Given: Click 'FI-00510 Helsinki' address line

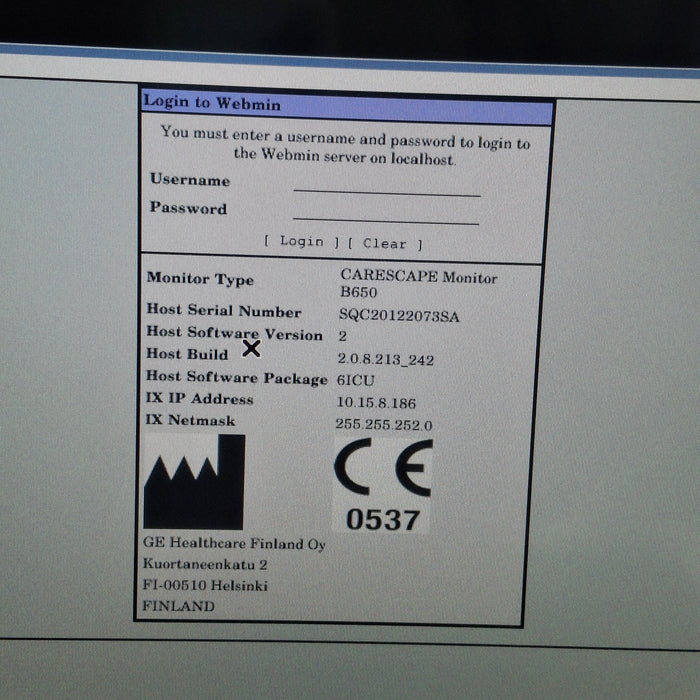Looking at the screenshot, I should [205, 585].
